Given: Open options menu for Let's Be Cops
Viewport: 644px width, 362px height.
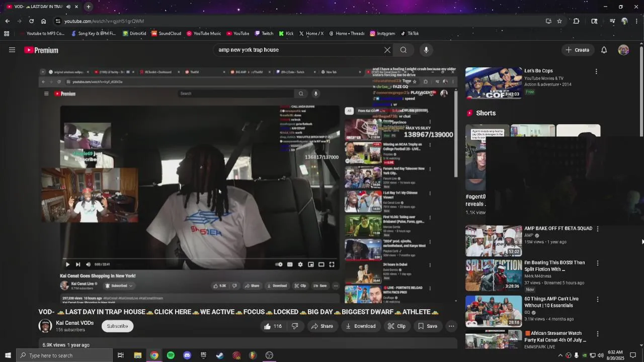Looking at the screenshot, I should coord(596,71).
